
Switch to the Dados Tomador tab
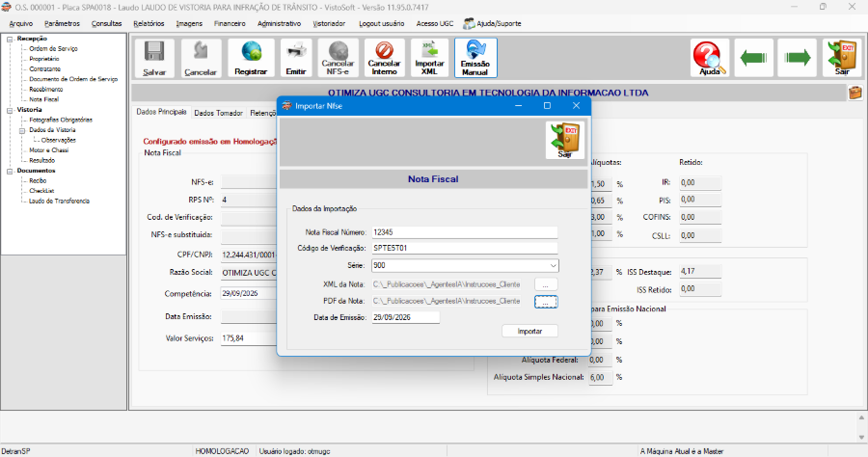219,113
